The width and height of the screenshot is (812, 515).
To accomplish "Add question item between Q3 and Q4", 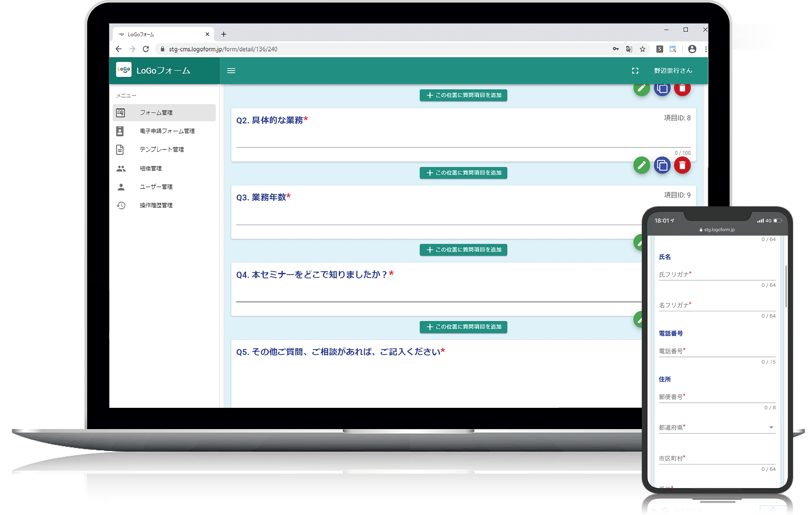I will pos(463,250).
